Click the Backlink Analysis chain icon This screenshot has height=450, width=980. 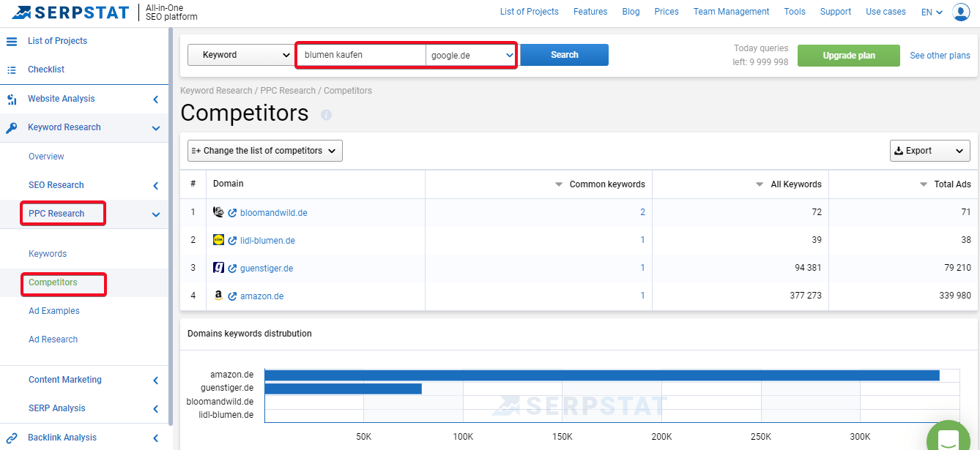(x=12, y=438)
